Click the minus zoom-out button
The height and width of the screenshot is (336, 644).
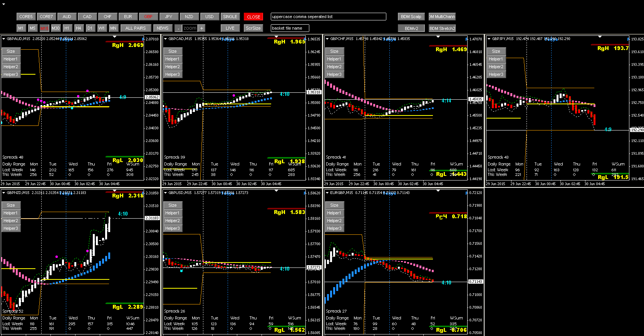point(178,28)
